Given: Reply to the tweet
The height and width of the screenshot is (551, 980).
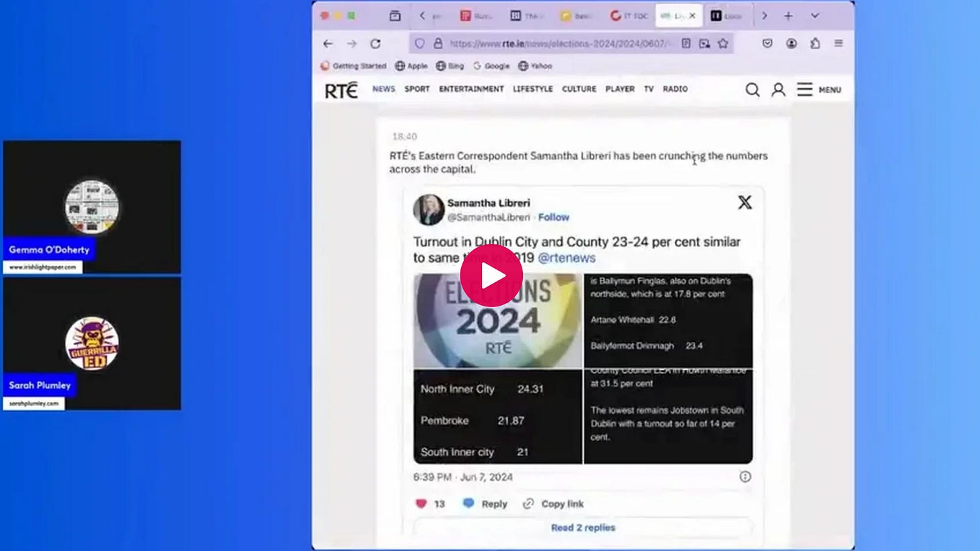Looking at the screenshot, I should click(485, 504).
